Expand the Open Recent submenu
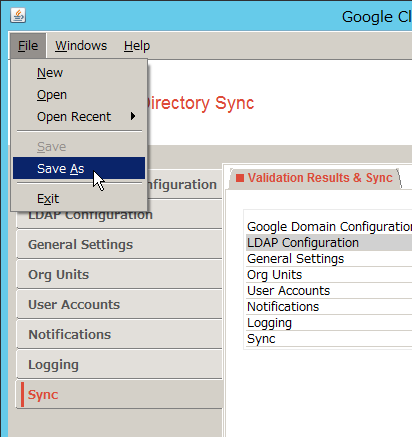This screenshot has height=437, width=412. click(x=79, y=117)
